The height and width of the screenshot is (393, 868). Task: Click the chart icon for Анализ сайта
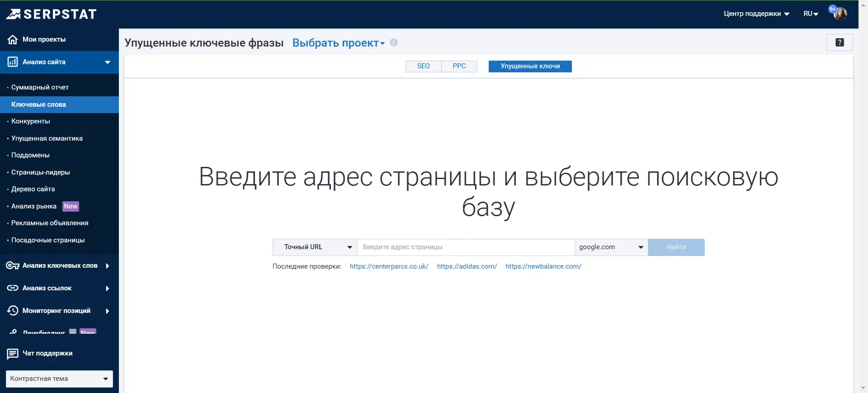point(13,62)
